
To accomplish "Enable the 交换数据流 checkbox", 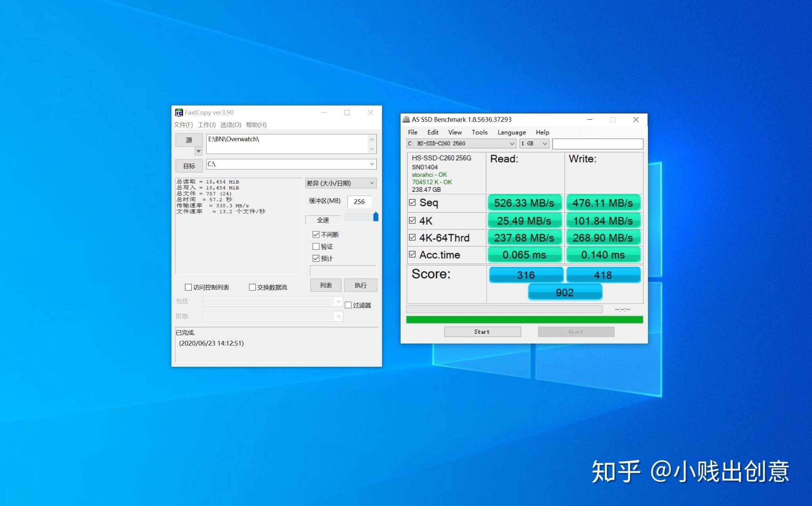I will (252, 287).
